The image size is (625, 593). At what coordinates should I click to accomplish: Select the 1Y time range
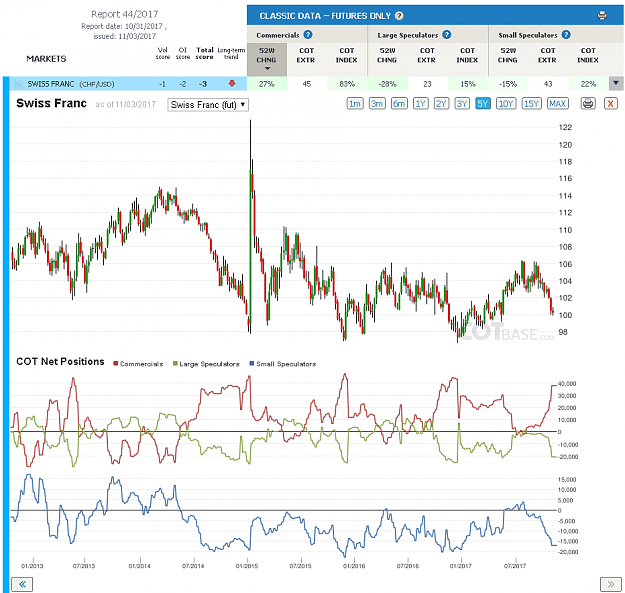pos(421,104)
